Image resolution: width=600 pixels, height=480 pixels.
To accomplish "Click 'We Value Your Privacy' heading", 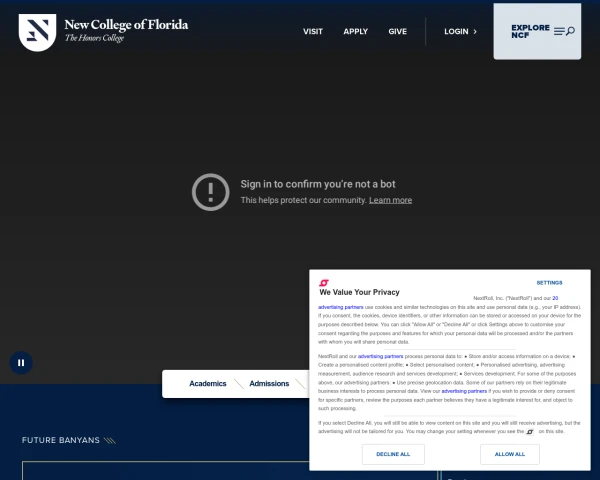I will click(x=360, y=292).
